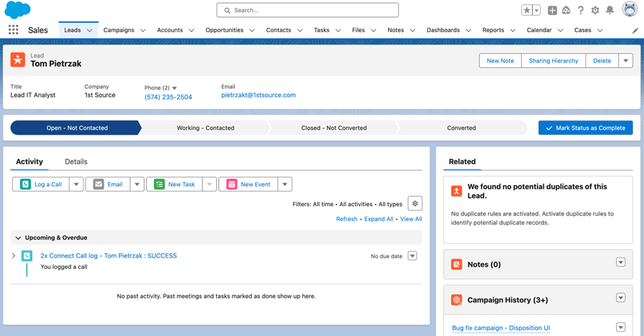
Task: Expand the 2x Connect Call log entry
Action: coord(14,255)
